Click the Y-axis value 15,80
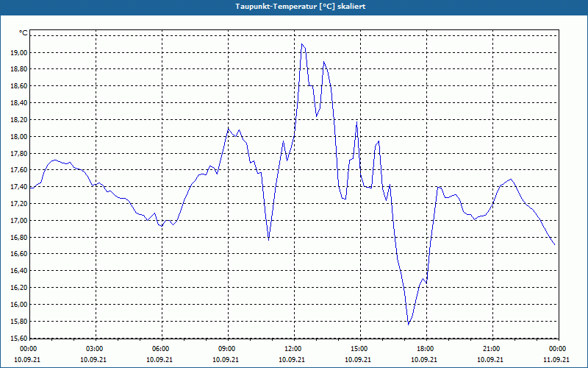Viewport: 588px width, 368px height. 20,322
